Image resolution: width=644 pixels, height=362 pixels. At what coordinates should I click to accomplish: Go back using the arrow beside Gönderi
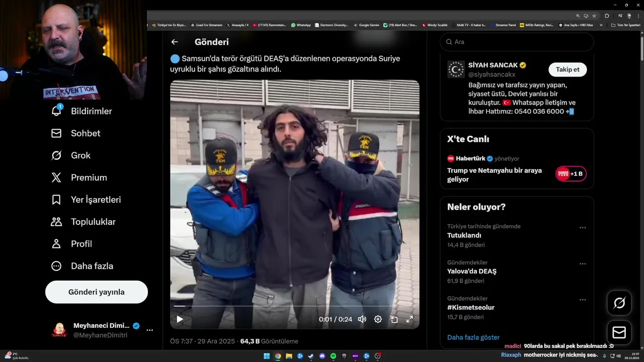tap(175, 42)
